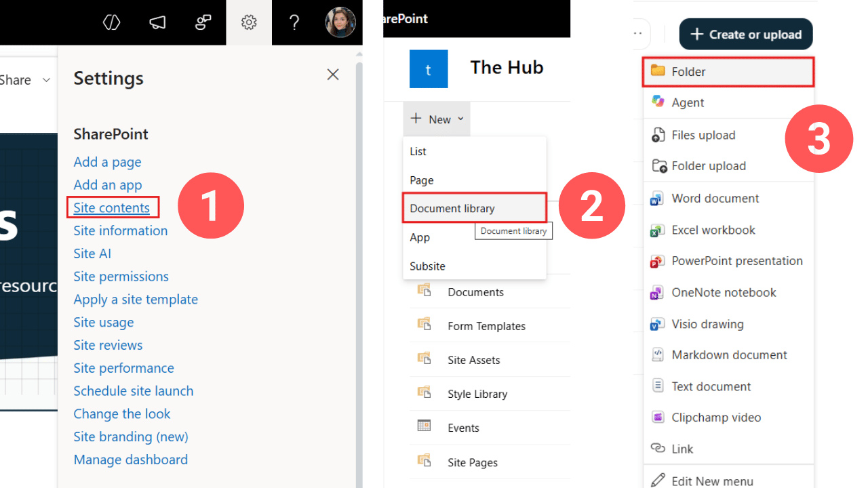Click the Site Pages library icon

point(425,460)
